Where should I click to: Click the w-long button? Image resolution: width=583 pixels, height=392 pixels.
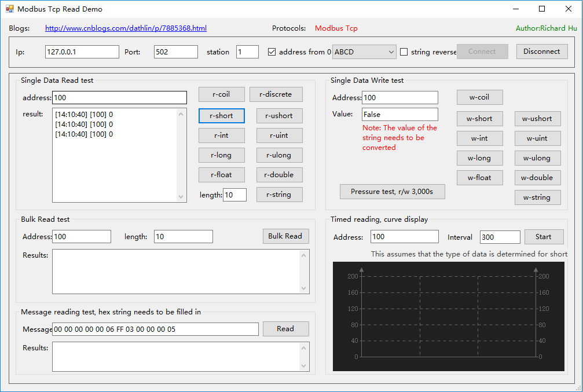point(479,158)
